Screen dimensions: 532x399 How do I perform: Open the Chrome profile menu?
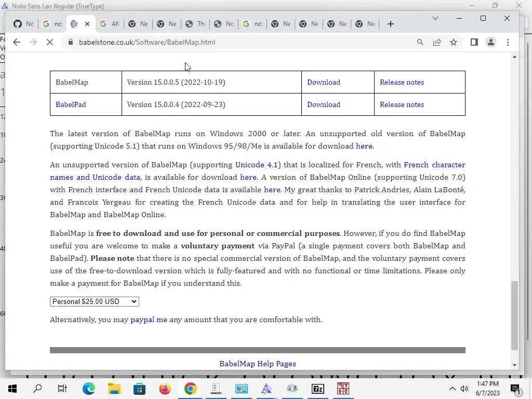pyautogui.click(x=491, y=42)
